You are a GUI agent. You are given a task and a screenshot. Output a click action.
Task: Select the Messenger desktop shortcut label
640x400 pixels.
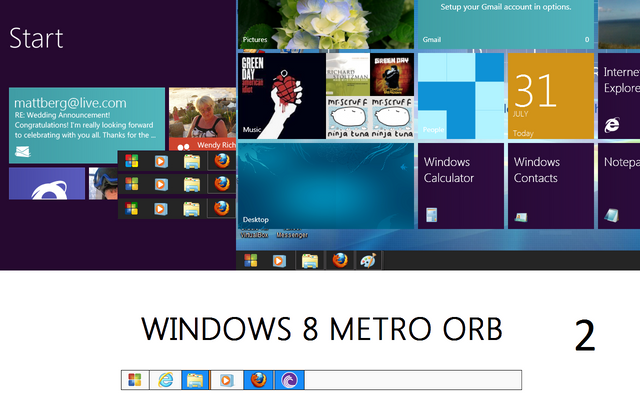coord(292,235)
